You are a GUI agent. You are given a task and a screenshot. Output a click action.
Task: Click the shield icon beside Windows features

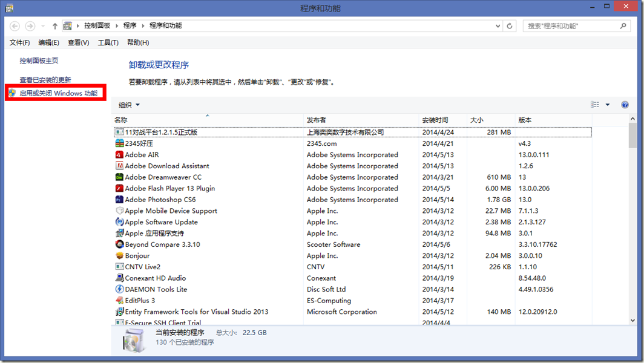12,93
